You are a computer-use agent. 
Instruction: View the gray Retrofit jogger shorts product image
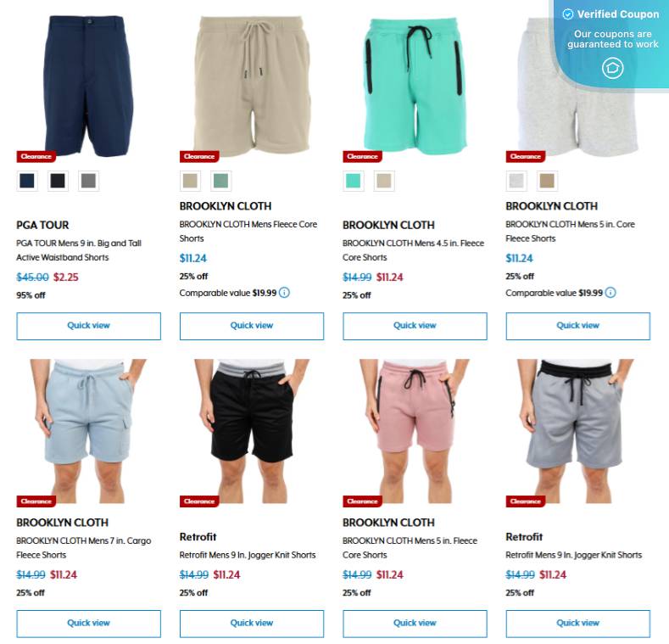tap(577, 431)
